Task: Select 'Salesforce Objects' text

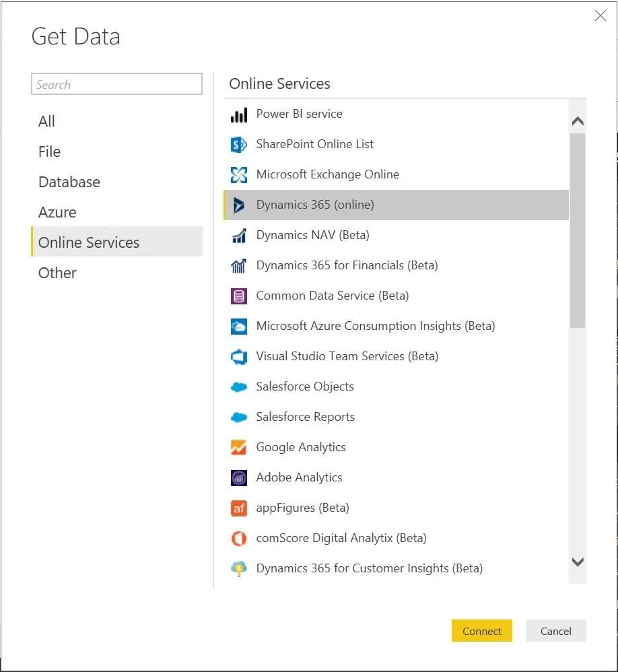Action: pos(305,387)
